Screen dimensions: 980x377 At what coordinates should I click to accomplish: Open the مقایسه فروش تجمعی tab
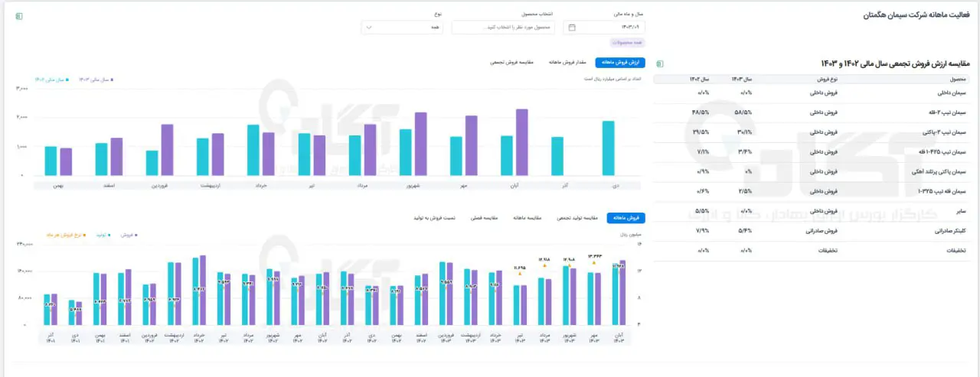513,62
